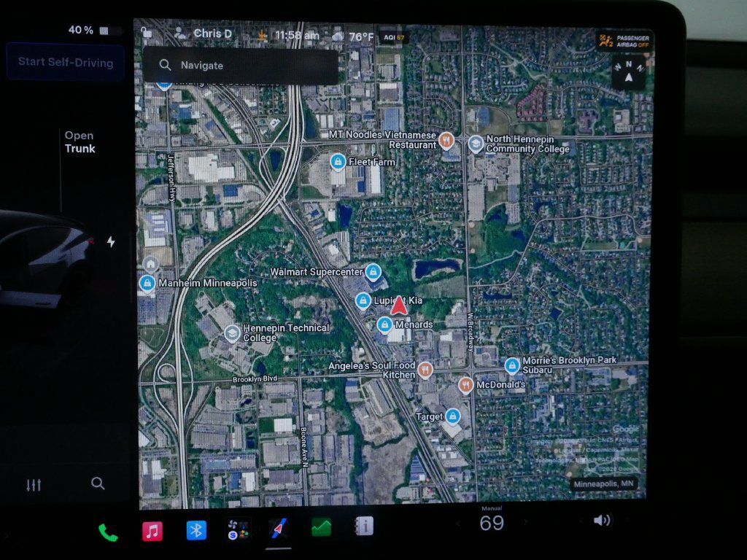Image resolution: width=747 pixels, height=560 pixels.
Task: Open the Chris D driver profile
Action: 204,34
